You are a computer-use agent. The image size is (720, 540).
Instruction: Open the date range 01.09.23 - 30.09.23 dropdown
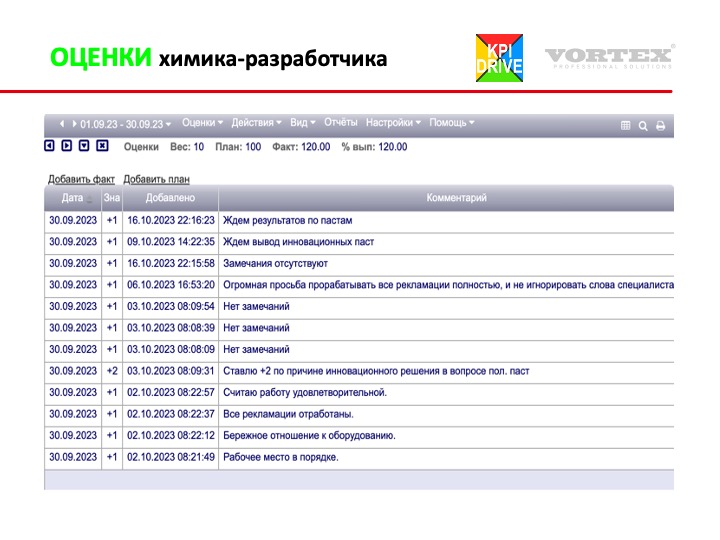click(x=125, y=124)
